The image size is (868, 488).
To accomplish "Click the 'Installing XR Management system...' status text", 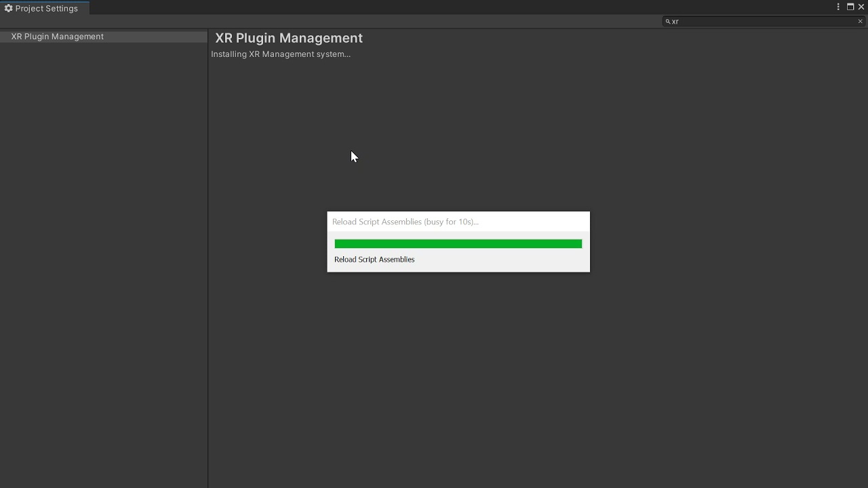I will [x=281, y=54].
